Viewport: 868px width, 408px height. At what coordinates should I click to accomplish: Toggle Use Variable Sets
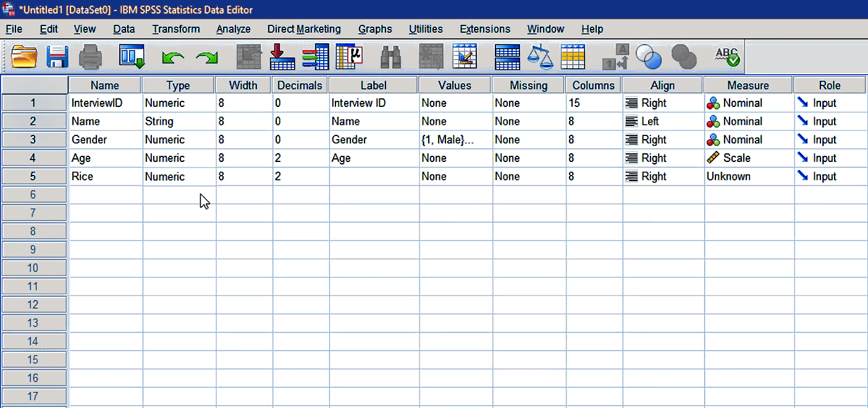point(648,56)
